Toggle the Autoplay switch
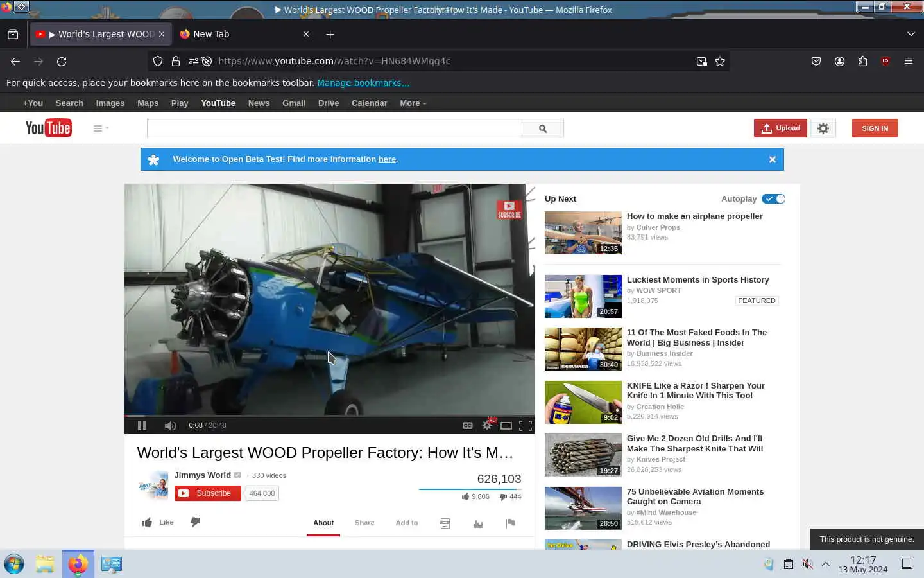The image size is (924, 578). pyautogui.click(x=773, y=199)
